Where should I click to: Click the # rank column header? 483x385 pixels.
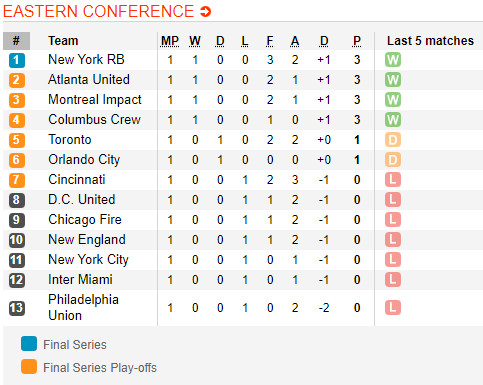click(16, 41)
